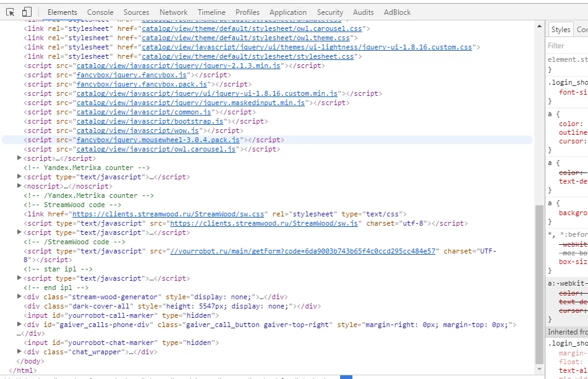Open the jquery.fancybox.pack.js link
The height and width of the screenshot is (379, 588).
tap(142, 84)
